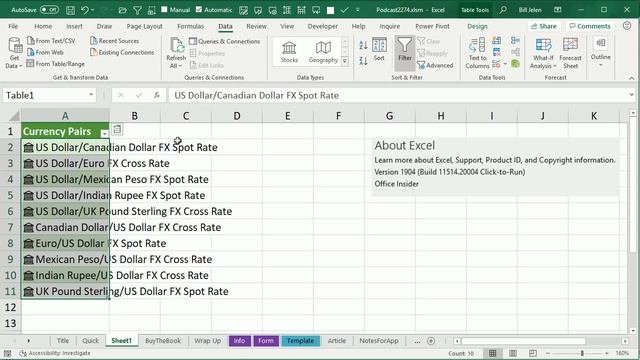Select the column G header
The height and width of the screenshot is (360, 640).
pos(389,116)
